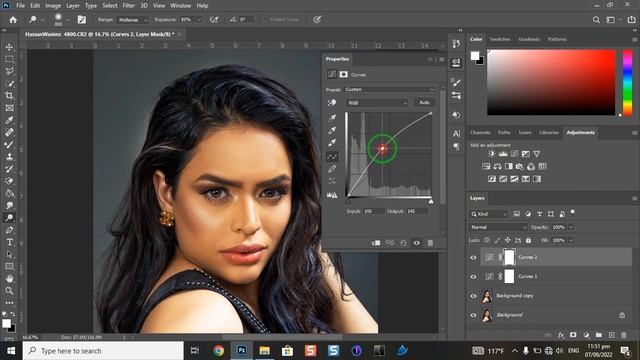Activate the on-image adjustment hand tool

[332, 103]
